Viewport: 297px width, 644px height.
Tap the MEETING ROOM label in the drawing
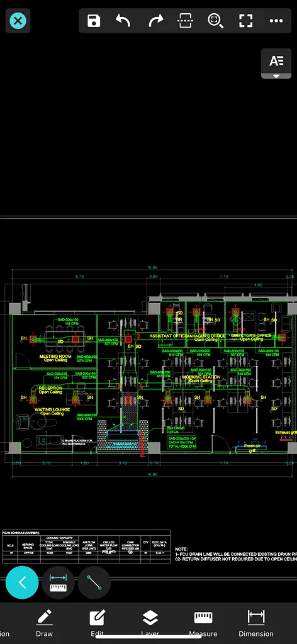click(x=55, y=356)
